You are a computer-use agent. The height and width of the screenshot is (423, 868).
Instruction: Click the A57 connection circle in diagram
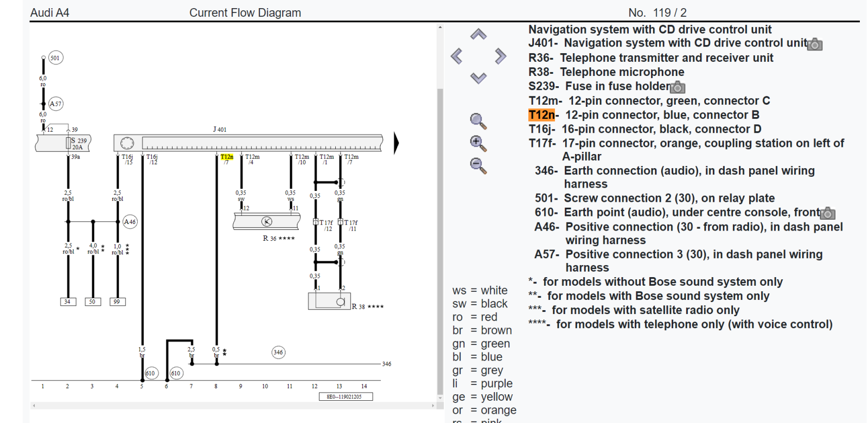pos(55,104)
